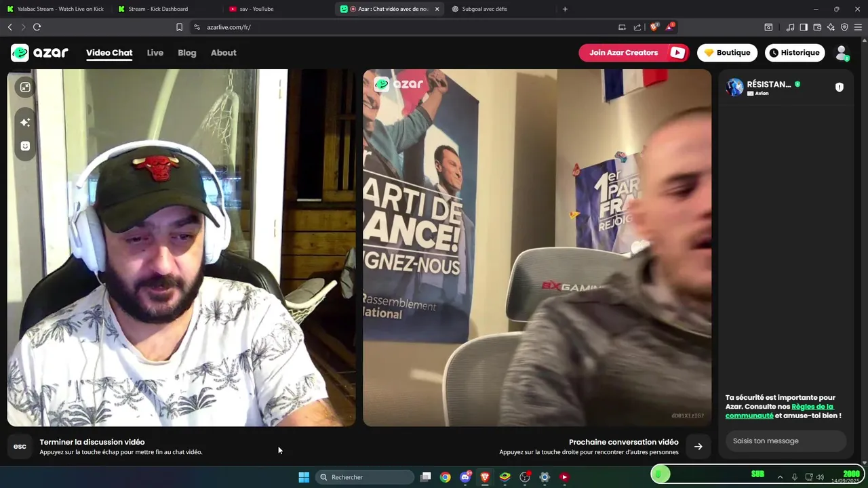Screen dimensions: 868x488
Task: Open Brave Rewards triangle icon
Action: (x=670, y=27)
